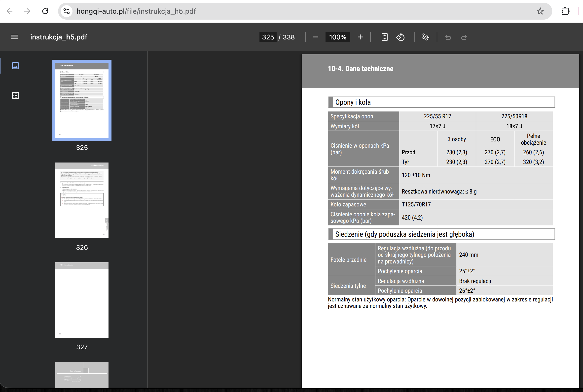Rotate the document counterclockwise
This screenshot has height=392, width=583.
400,37
